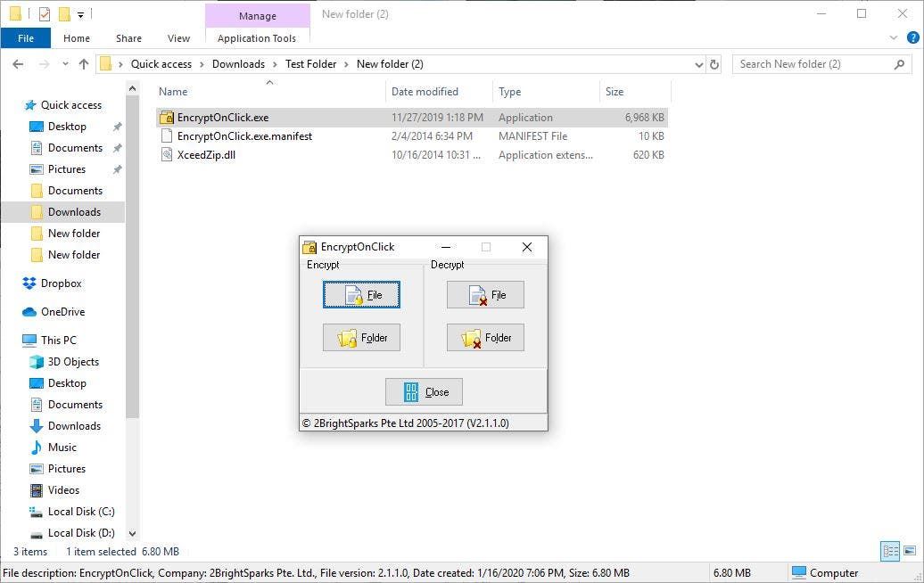Click the 6,968 KB size cell
Screen dimensions: 924x583
(x=644, y=117)
